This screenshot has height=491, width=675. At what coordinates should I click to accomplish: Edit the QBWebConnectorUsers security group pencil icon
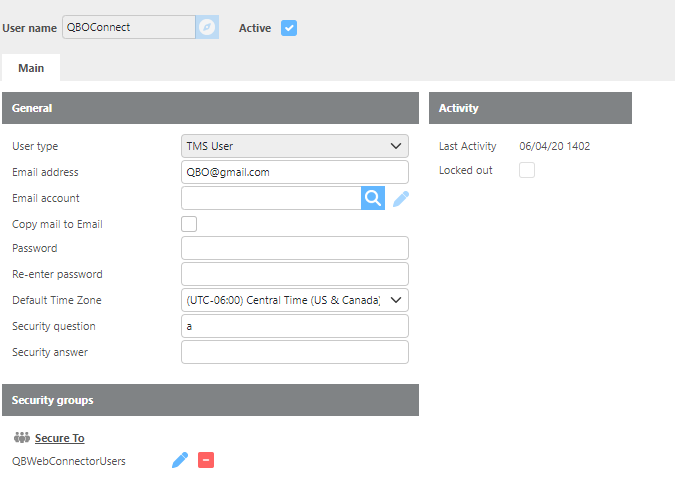pyautogui.click(x=180, y=460)
